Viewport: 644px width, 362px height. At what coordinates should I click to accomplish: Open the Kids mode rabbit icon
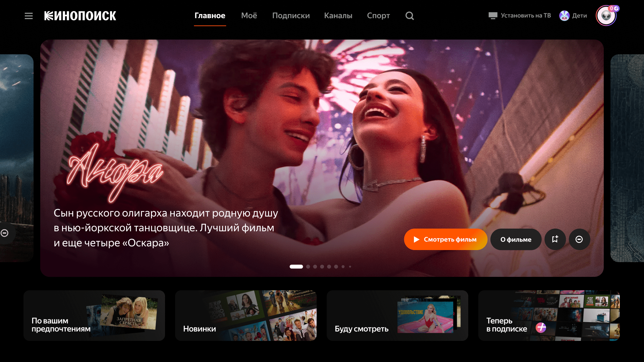(564, 15)
